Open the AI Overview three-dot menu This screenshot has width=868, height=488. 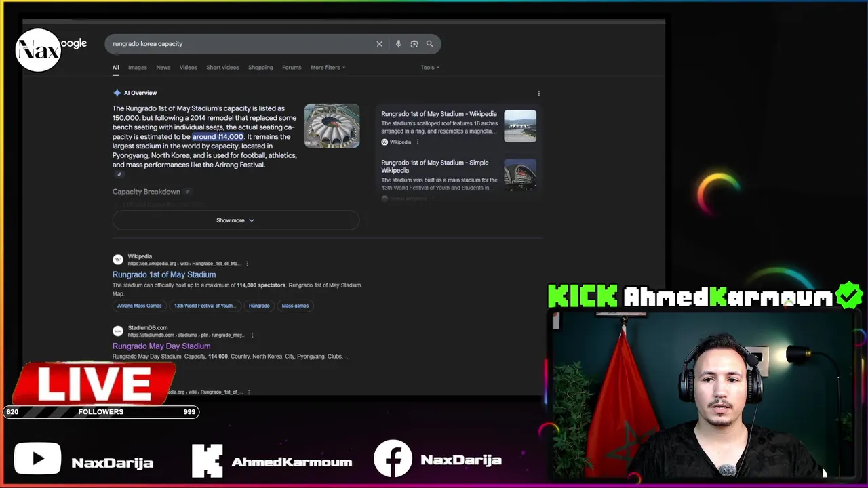pyautogui.click(x=539, y=93)
